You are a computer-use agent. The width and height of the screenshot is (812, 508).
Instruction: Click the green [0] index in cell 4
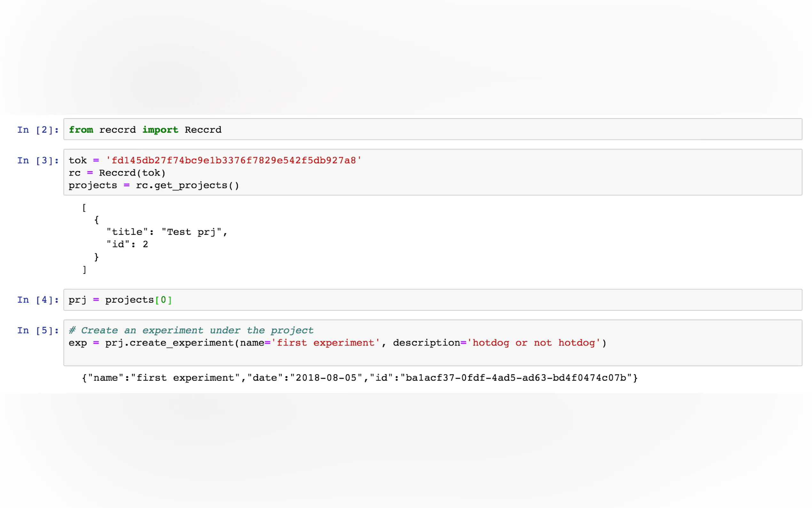[163, 300]
